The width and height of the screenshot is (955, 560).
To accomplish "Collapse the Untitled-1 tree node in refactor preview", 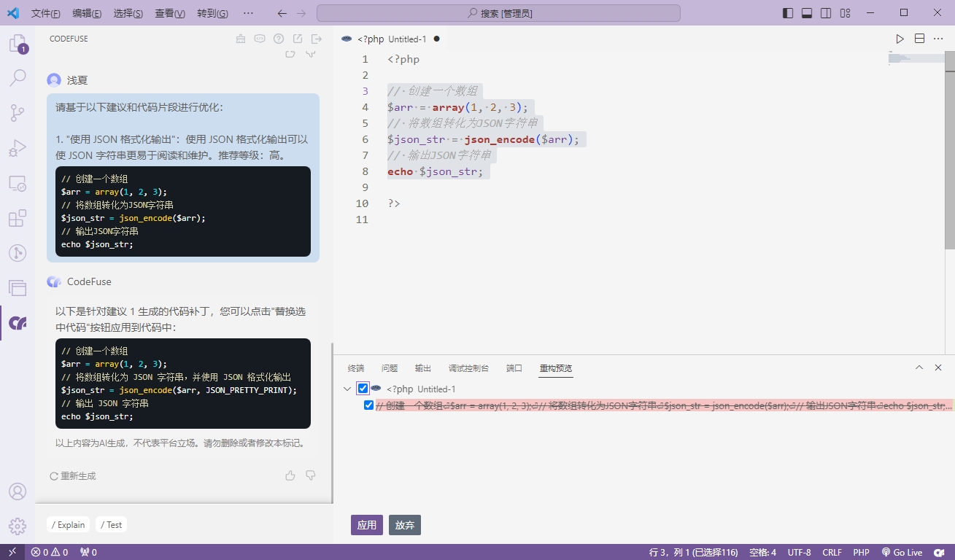I will (347, 389).
